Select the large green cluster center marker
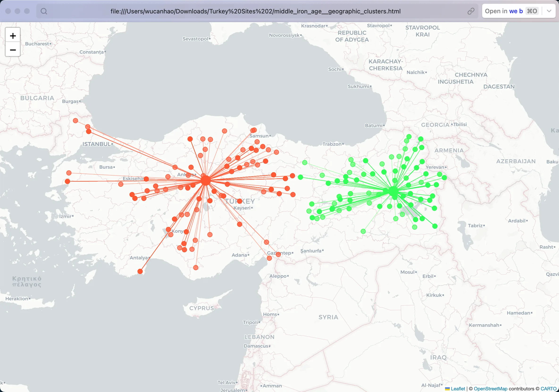 (393, 191)
